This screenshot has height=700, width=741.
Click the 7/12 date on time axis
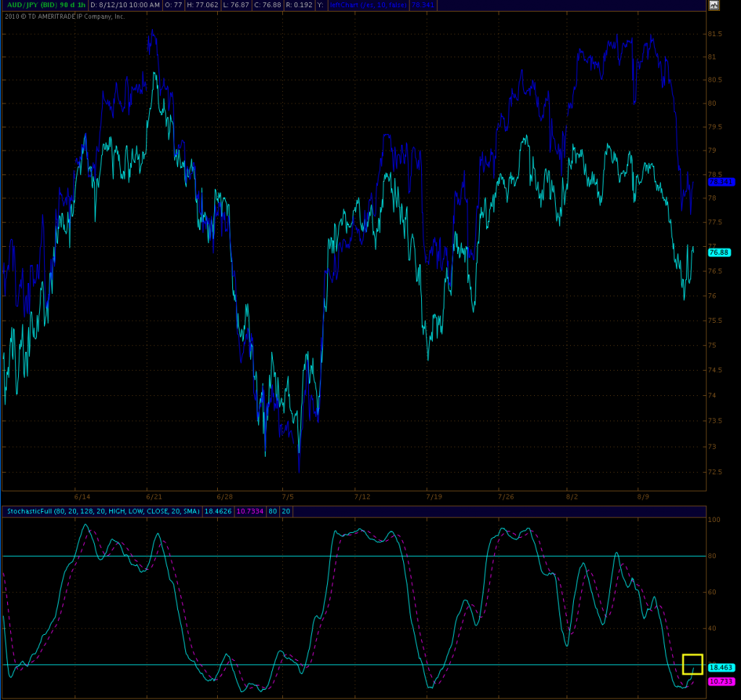click(x=363, y=497)
